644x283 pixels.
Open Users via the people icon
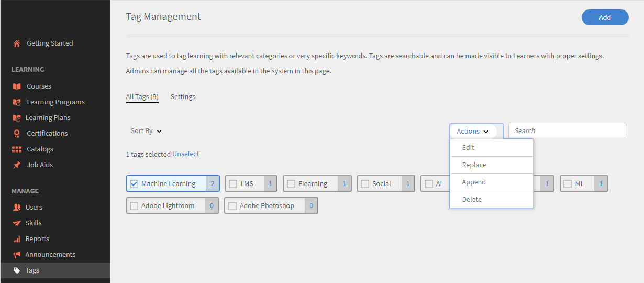point(17,208)
